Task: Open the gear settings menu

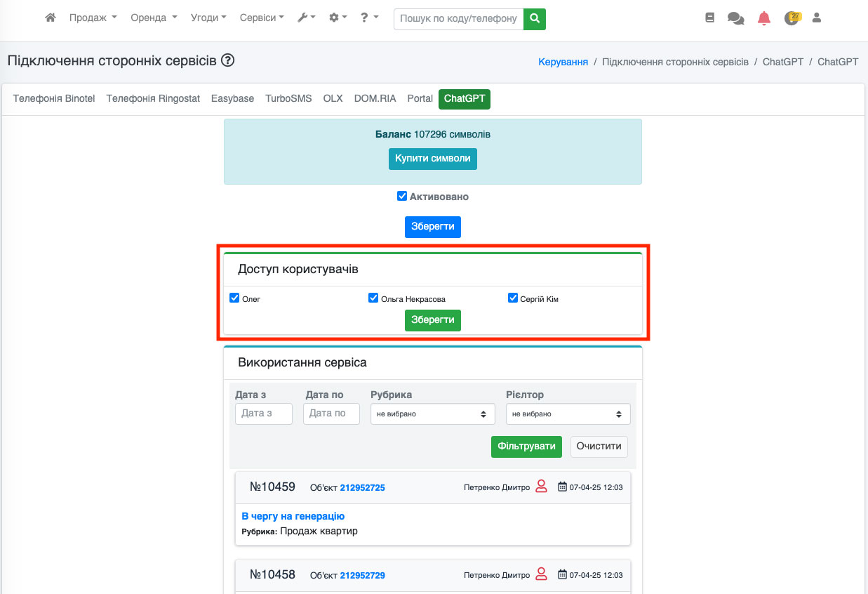Action: tap(338, 18)
